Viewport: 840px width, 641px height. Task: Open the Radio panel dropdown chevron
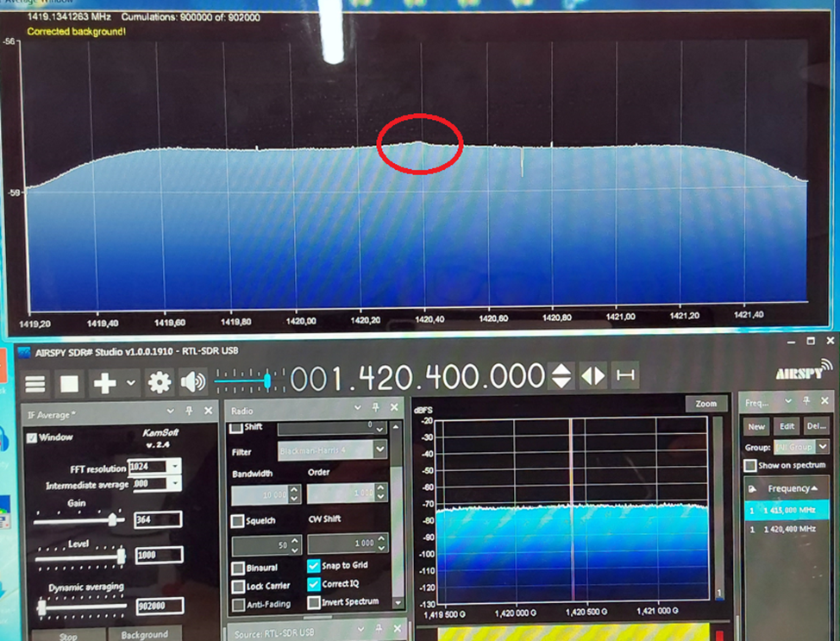357,408
